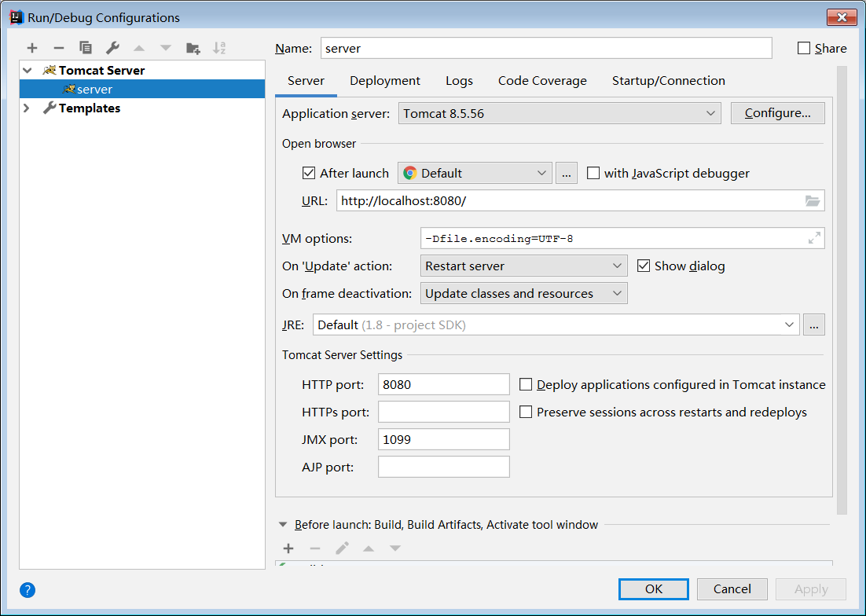Remove the selected Before launch task
This screenshot has height=616, width=866.
315,548
